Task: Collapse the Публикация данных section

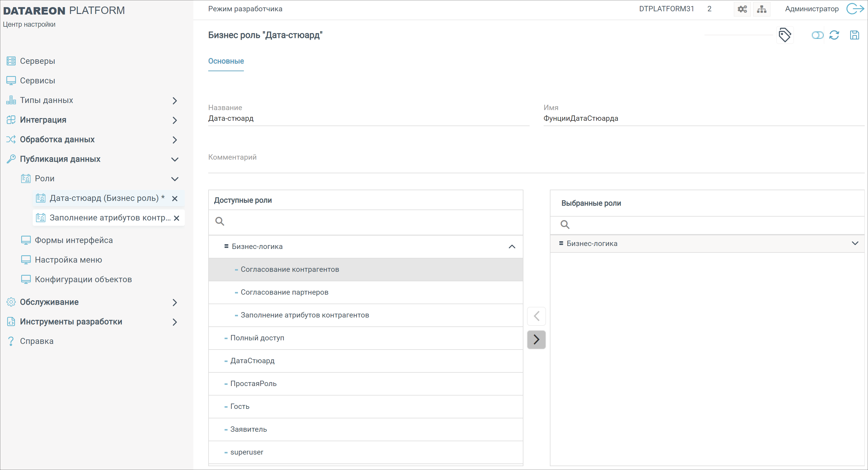Action: click(175, 159)
